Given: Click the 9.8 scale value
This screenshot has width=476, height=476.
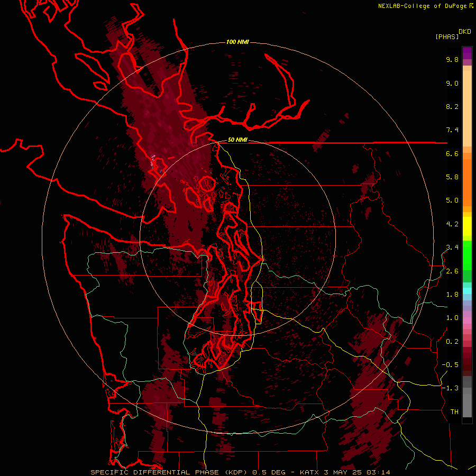Looking at the screenshot, I should (452, 59).
